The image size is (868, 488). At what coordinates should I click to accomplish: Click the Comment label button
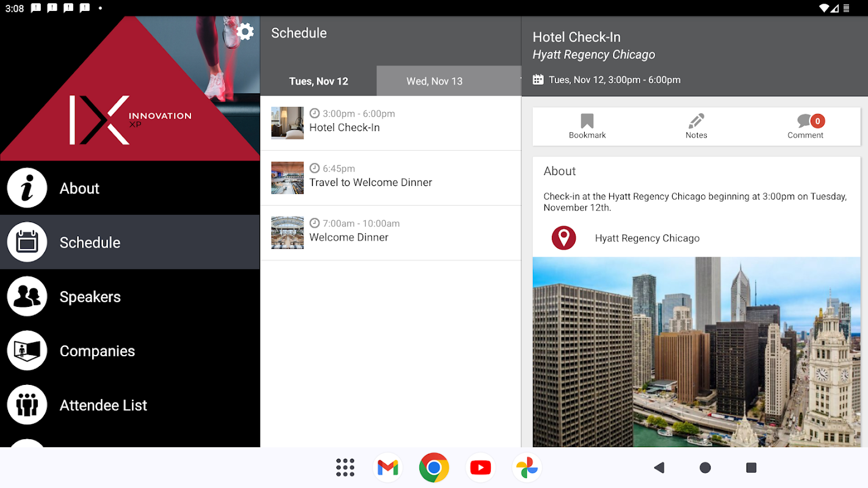point(805,135)
